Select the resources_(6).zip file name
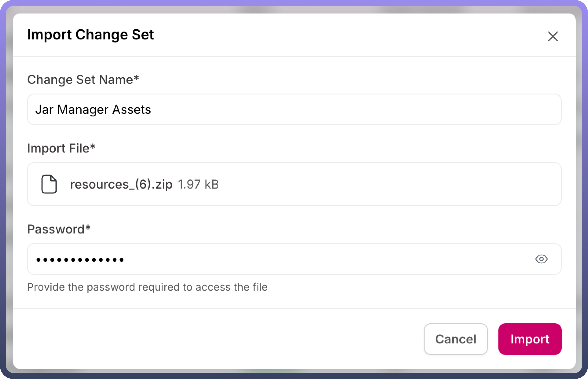Viewport: 588px width, 379px height. tap(121, 184)
